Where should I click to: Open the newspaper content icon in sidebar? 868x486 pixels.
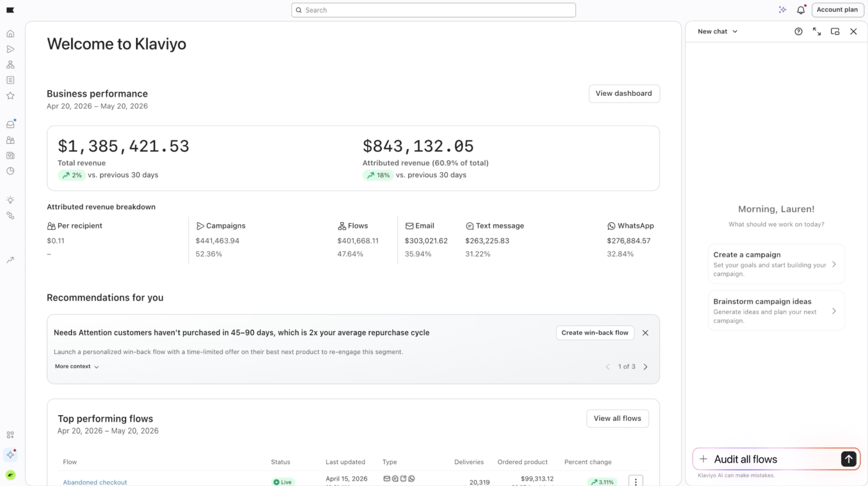[10, 156]
